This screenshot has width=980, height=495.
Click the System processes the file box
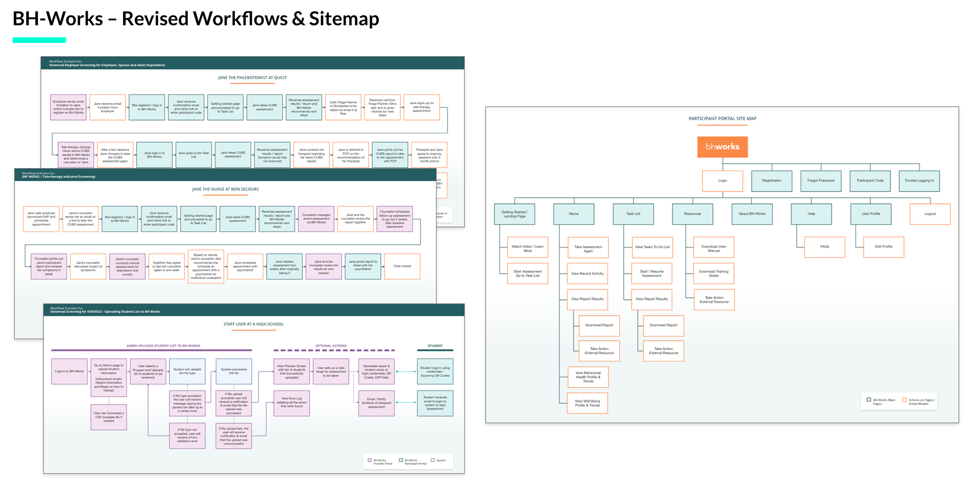234,371
